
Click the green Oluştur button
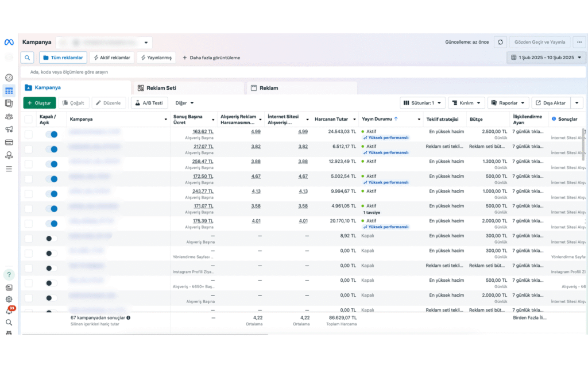(x=39, y=103)
